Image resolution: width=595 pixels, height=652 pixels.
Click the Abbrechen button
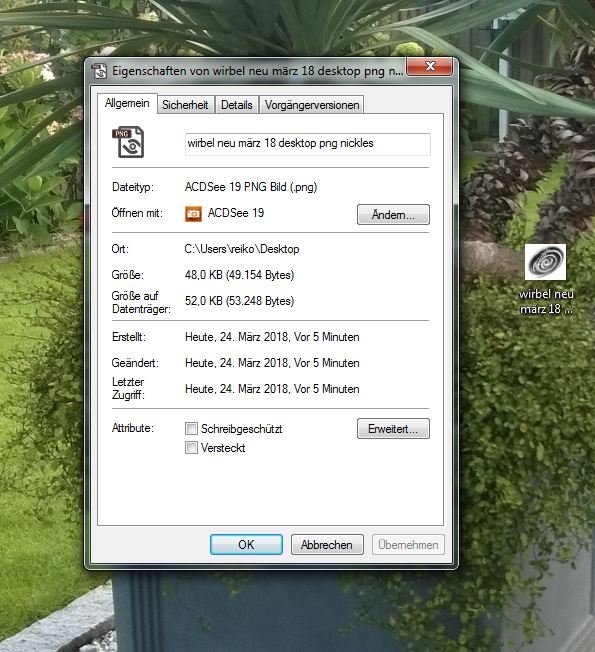(327, 545)
